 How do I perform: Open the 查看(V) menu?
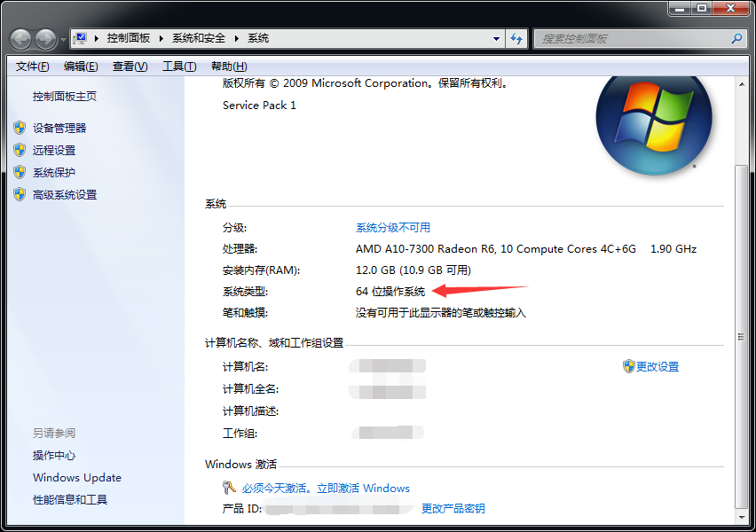tap(130, 66)
